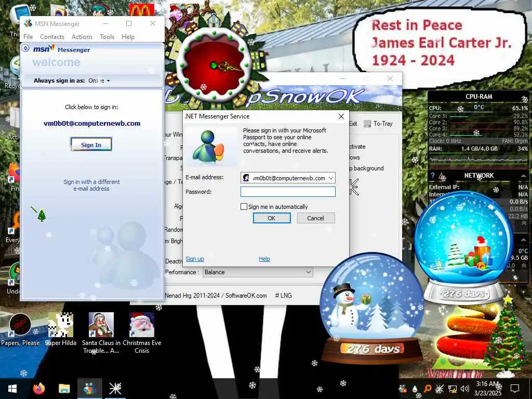Click the gifts snow globe widget

point(463,247)
